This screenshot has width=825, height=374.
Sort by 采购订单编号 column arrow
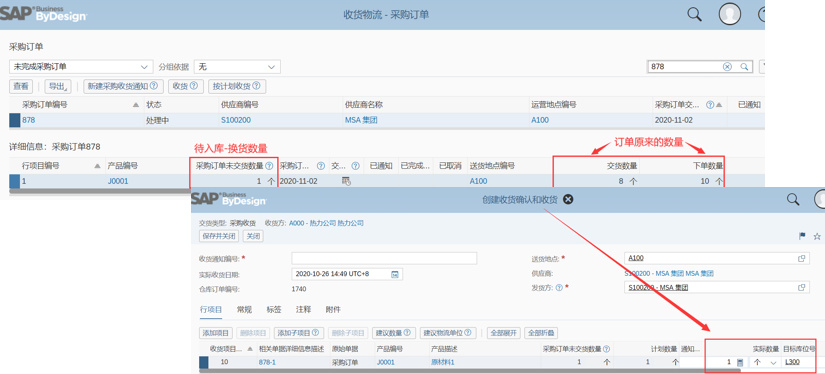136,105
